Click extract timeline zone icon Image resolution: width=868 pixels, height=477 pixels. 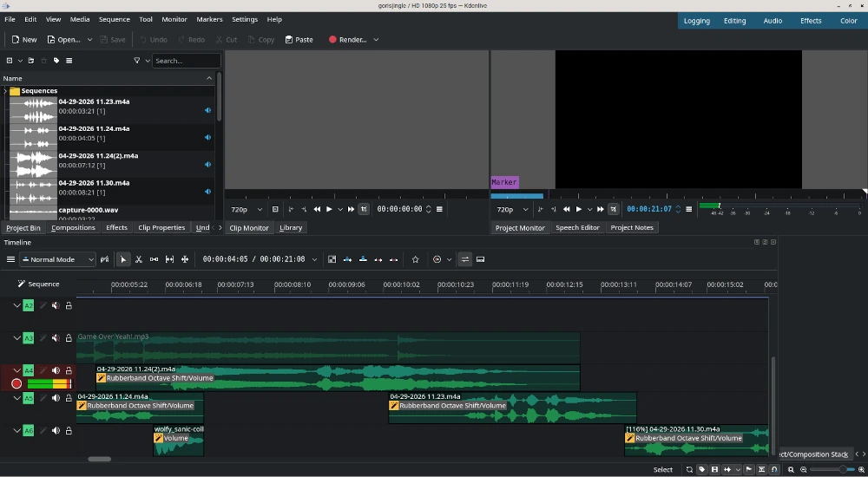coord(378,259)
